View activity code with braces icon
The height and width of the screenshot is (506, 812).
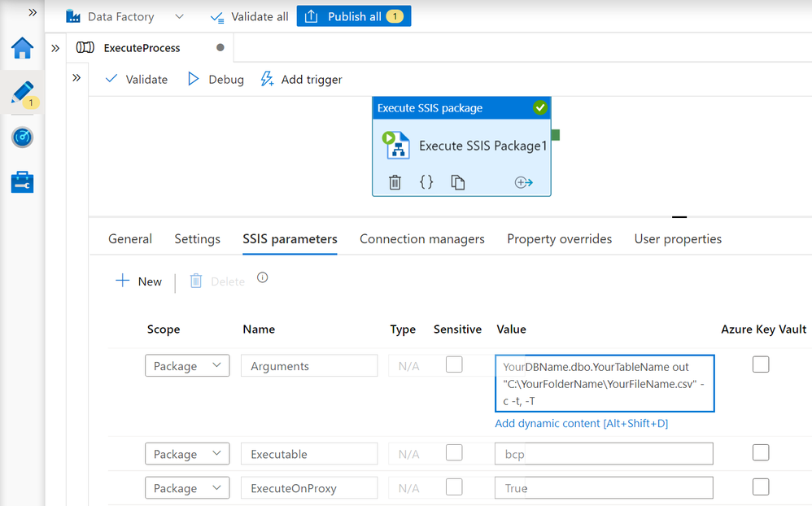[x=426, y=181]
